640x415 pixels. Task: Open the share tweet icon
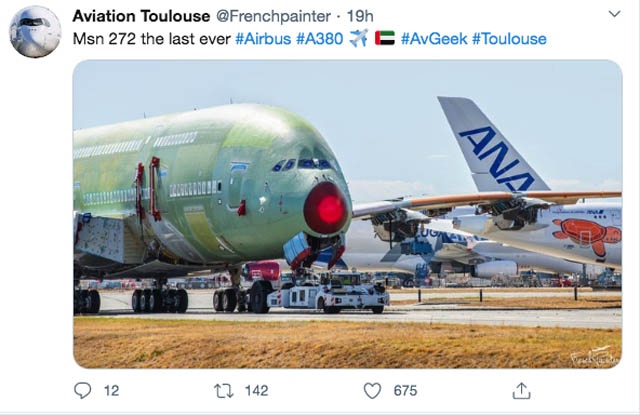[x=520, y=390]
